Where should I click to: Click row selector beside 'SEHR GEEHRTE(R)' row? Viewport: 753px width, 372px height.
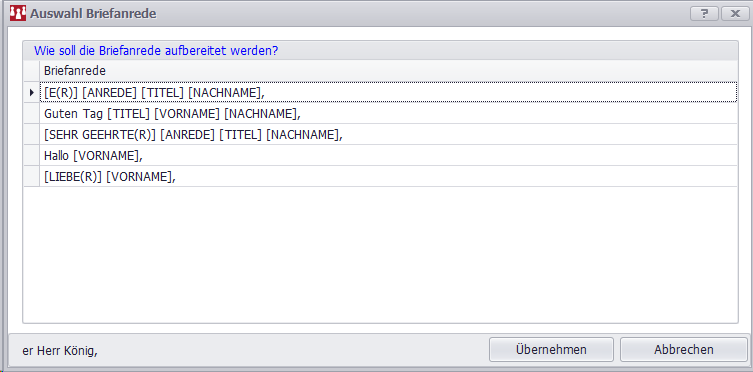(x=32, y=135)
